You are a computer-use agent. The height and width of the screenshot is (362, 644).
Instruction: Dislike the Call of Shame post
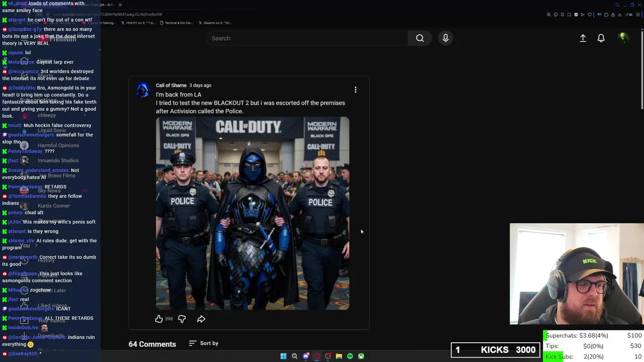(x=182, y=319)
